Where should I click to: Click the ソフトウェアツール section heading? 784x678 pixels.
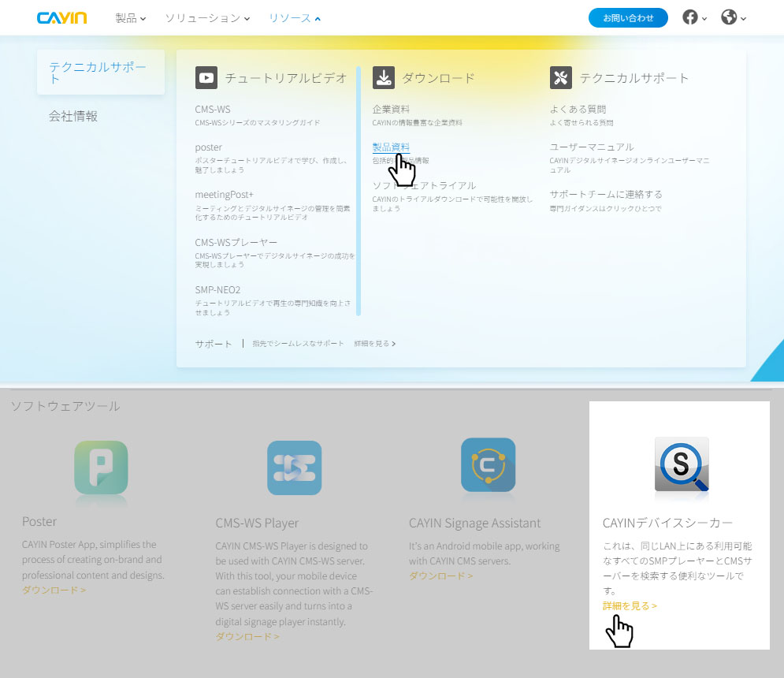point(65,406)
